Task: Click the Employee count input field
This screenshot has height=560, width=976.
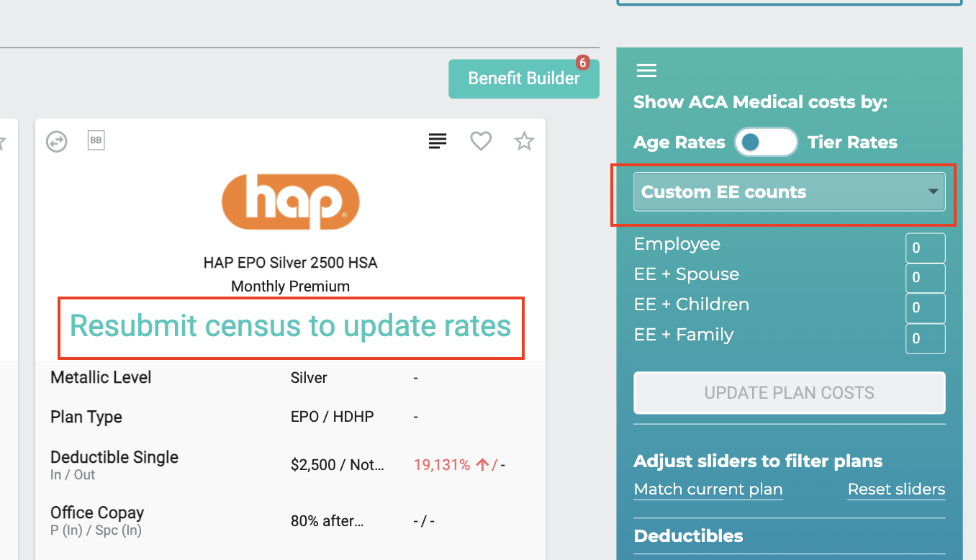Action: (925, 248)
